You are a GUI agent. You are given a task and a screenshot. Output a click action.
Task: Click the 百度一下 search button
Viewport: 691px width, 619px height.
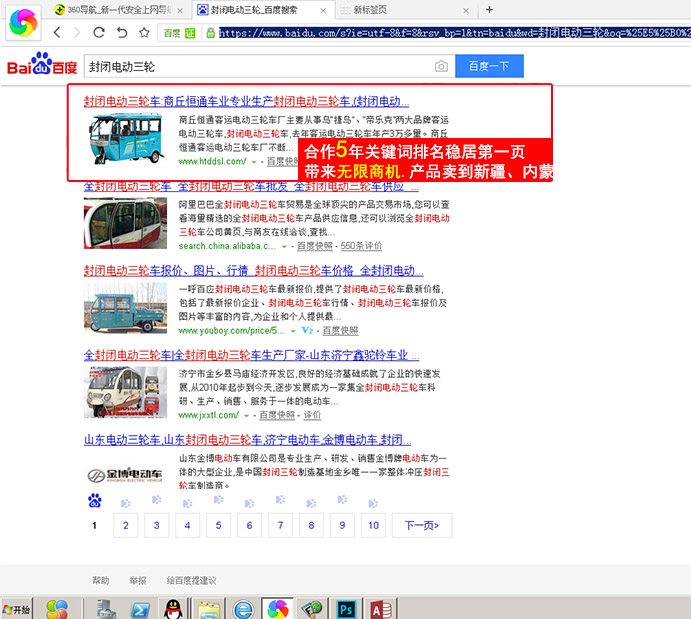pos(489,66)
